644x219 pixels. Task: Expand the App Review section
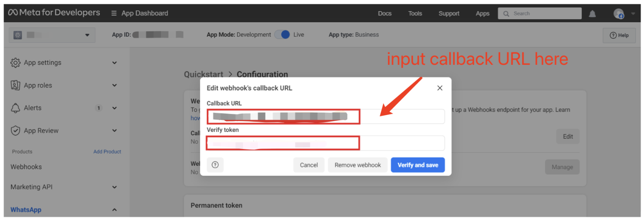coord(115,131)
